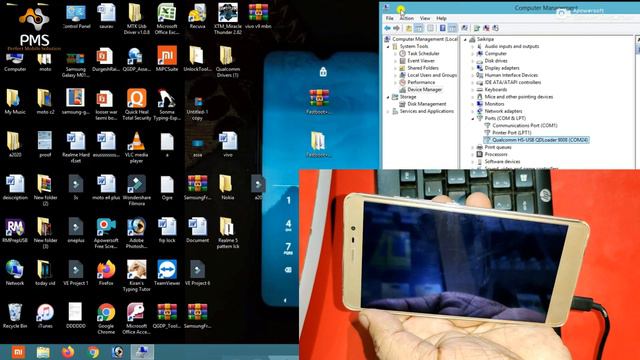This screenshot has height=360, width=640.
Task: Click the Forward arrow in Computer Management toolbar
Action: click(396, 28)
